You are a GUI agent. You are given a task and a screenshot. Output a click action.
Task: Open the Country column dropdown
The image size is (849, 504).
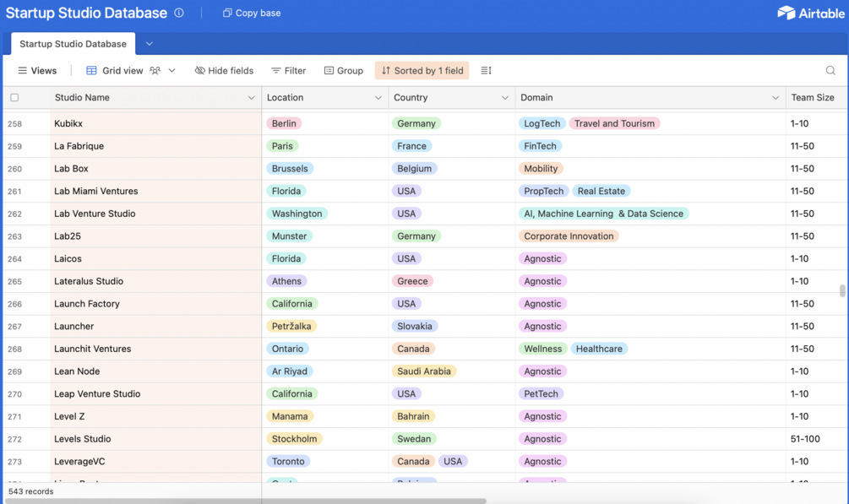pos(504,97)
